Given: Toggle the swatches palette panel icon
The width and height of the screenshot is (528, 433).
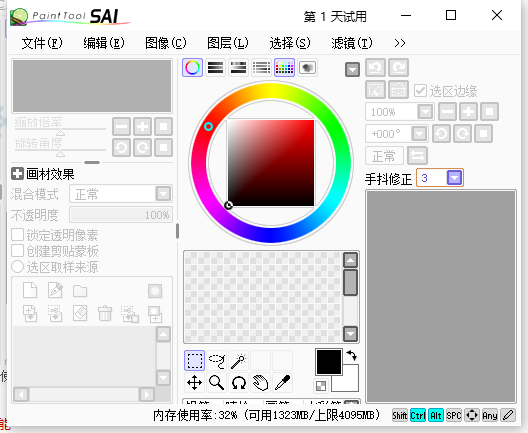Looking at the screenshot, I should click(284, 67).
